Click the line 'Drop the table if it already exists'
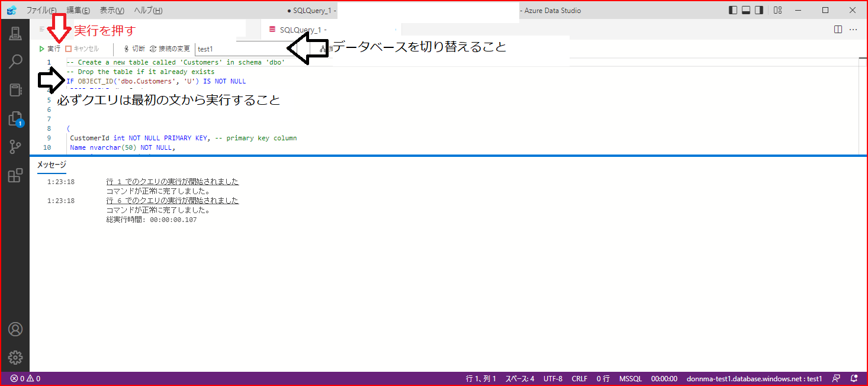Image resolution: width=868 pixels, height=386 pixels. (x=140, y=72)
